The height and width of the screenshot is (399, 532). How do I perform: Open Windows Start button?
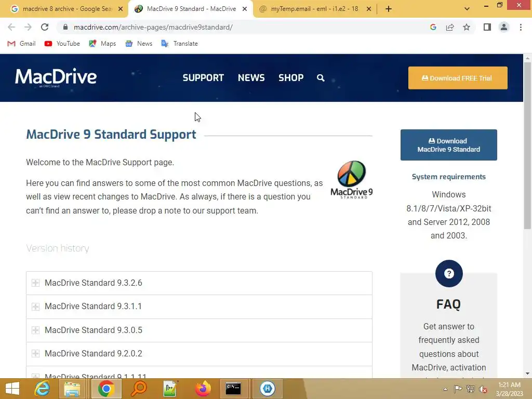[x=12, y=389]
